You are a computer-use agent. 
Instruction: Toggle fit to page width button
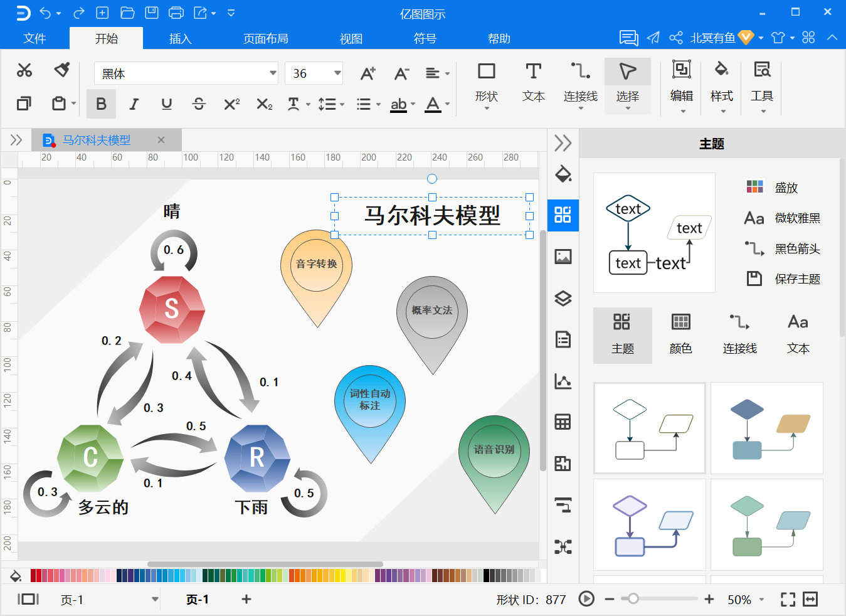coord(810,600)
